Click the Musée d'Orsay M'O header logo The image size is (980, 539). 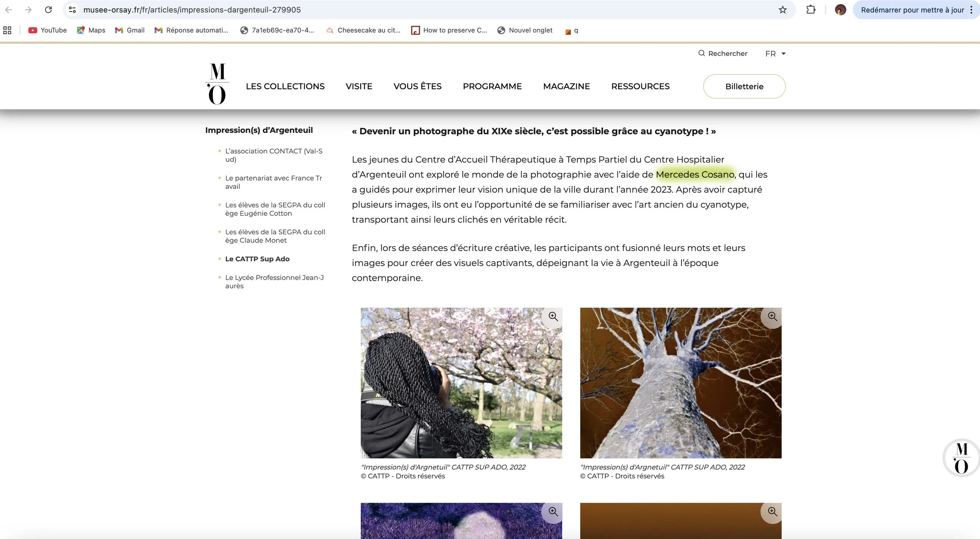217,84
